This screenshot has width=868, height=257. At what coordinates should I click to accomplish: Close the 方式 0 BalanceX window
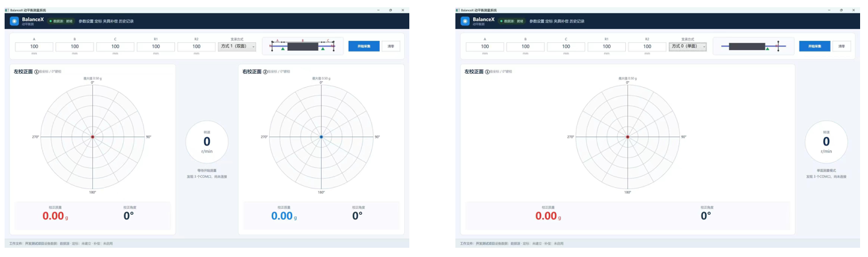point(854,10)
